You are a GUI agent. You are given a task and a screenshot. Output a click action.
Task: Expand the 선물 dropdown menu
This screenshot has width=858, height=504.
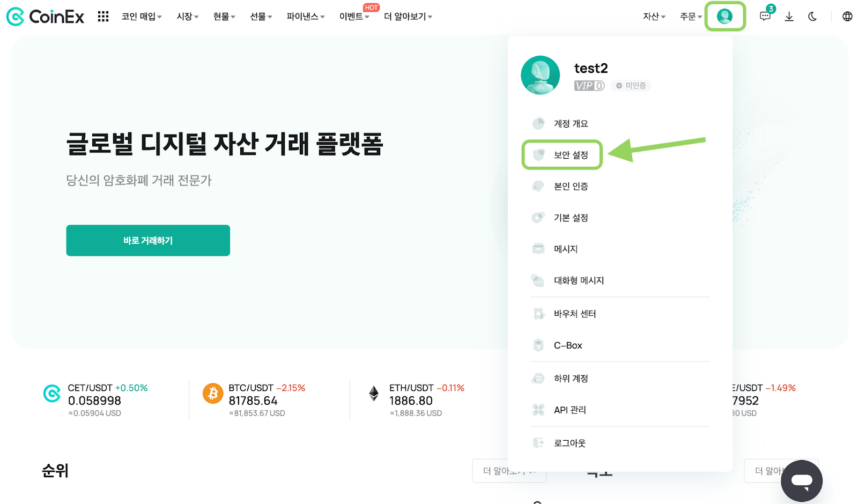261,17
